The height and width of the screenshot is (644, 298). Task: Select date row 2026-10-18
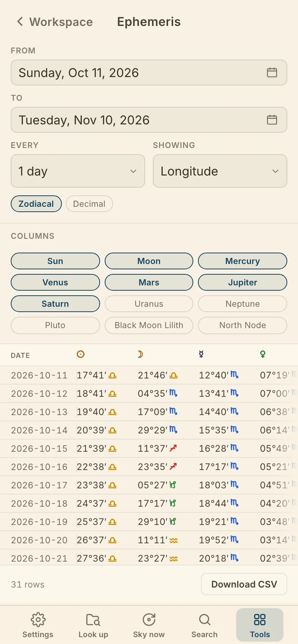pyautogui.click(x=39, y=504)
